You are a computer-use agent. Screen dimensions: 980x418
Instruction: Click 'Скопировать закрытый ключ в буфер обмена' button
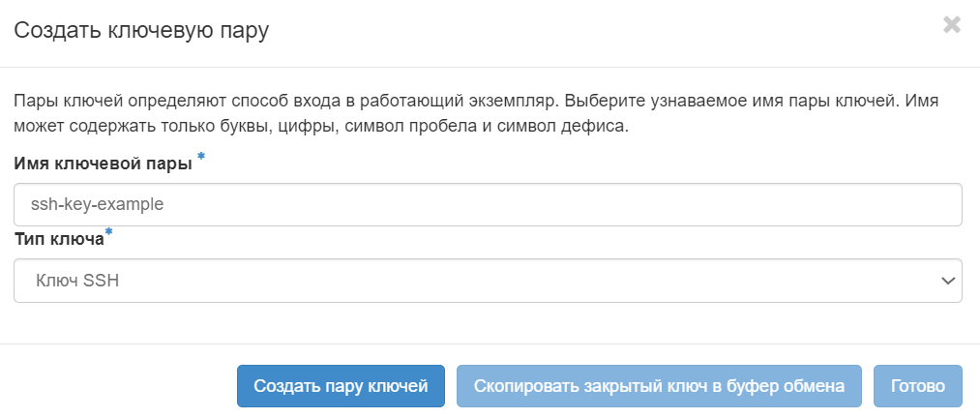pyautogui.click(x=659, y=386)
